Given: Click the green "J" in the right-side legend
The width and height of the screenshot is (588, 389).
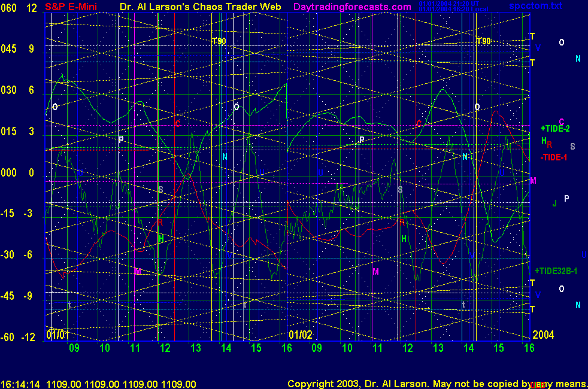Looking at the screenshot, I should [x=554, y=203].
